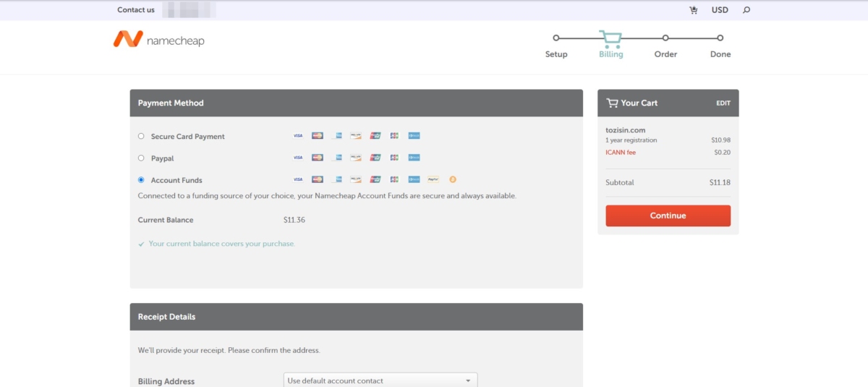Screen dimensions: 868x387
Task: Click the ICANN fee link
Action: click(x=621, y=152)
